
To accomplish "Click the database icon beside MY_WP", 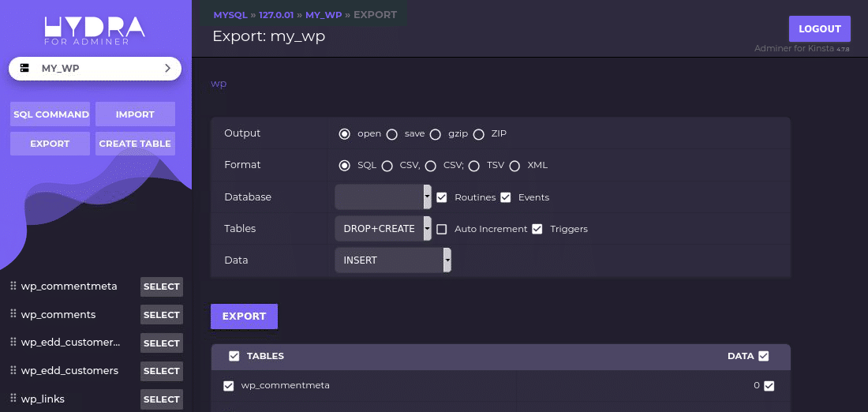I will tap(25, 69).
